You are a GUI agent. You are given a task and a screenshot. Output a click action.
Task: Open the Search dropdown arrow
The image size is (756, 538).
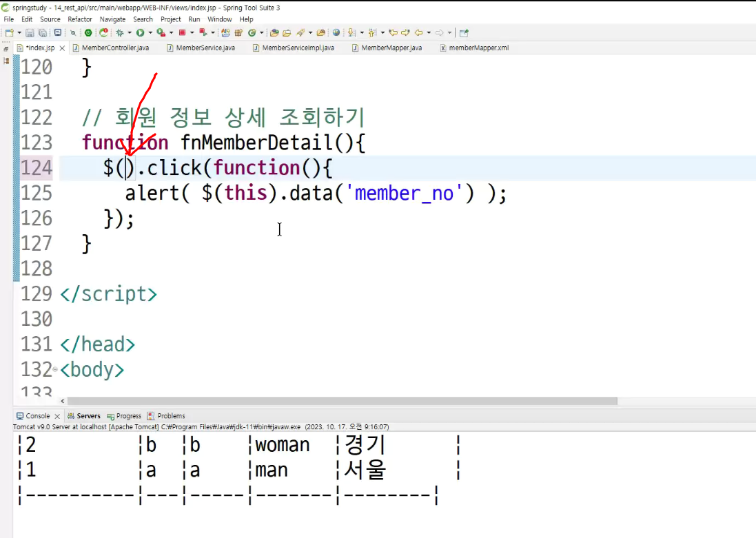pos(311,33)
